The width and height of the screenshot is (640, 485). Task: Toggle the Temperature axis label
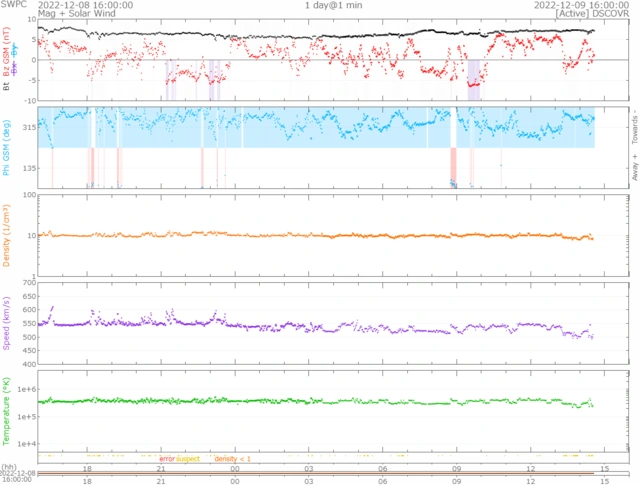(x=7, y=410)
